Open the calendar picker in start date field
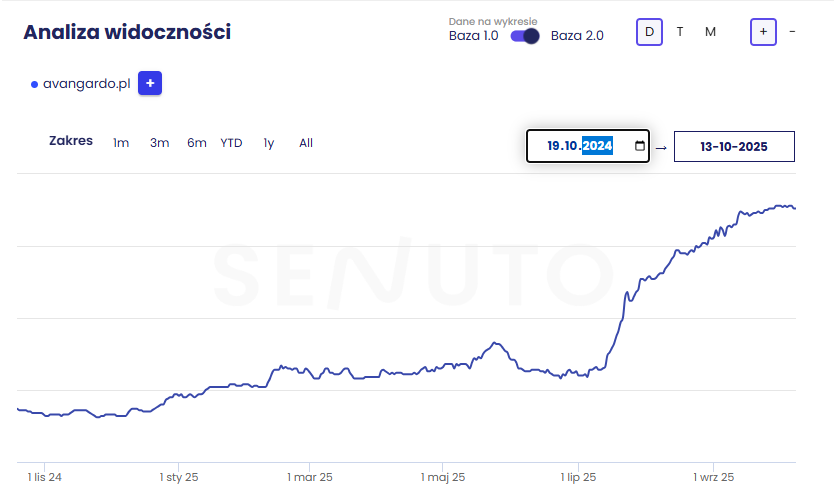Viewport: 834px width, 498px height. [x=639, y=146]
